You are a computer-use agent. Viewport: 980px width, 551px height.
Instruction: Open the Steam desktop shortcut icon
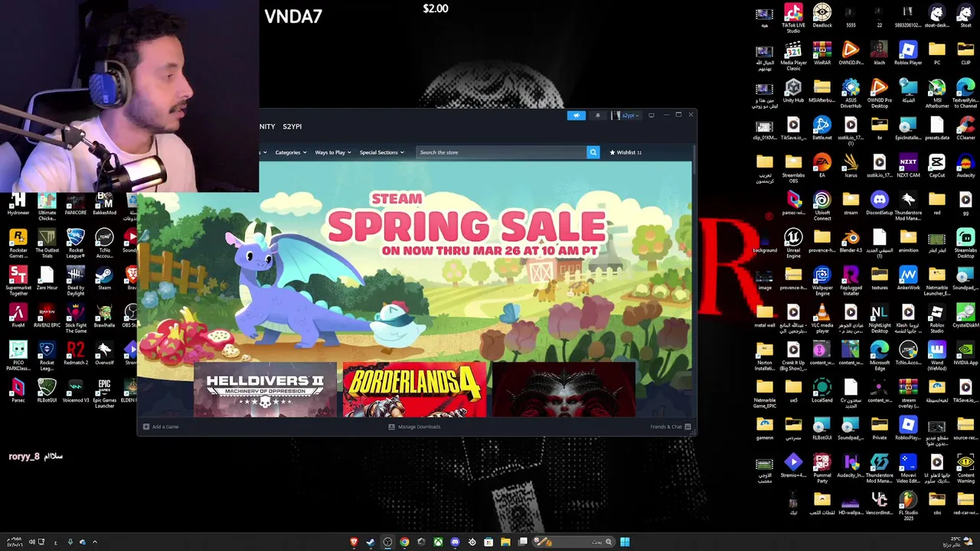point(104,279)
